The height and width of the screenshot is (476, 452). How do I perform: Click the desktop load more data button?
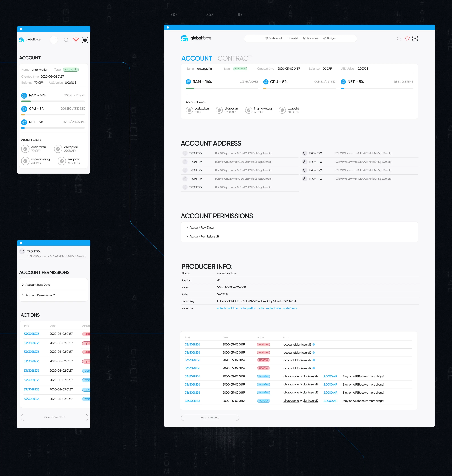[x=210, y=417]
